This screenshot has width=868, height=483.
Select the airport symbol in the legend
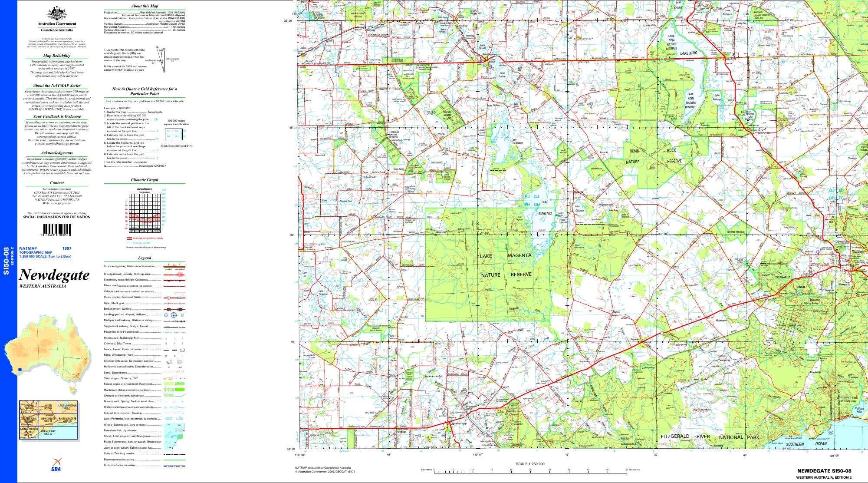[174, 315]
